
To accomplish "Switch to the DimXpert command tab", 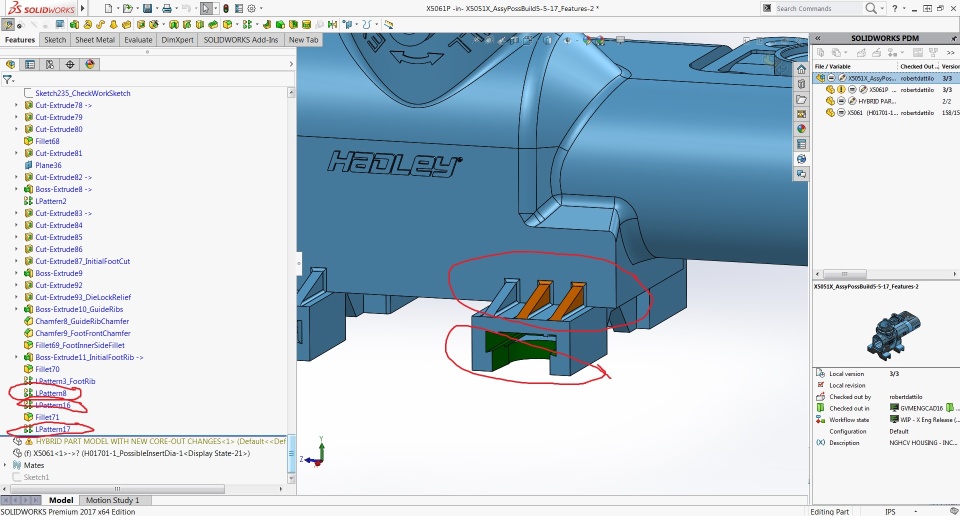I will [178, 40].
